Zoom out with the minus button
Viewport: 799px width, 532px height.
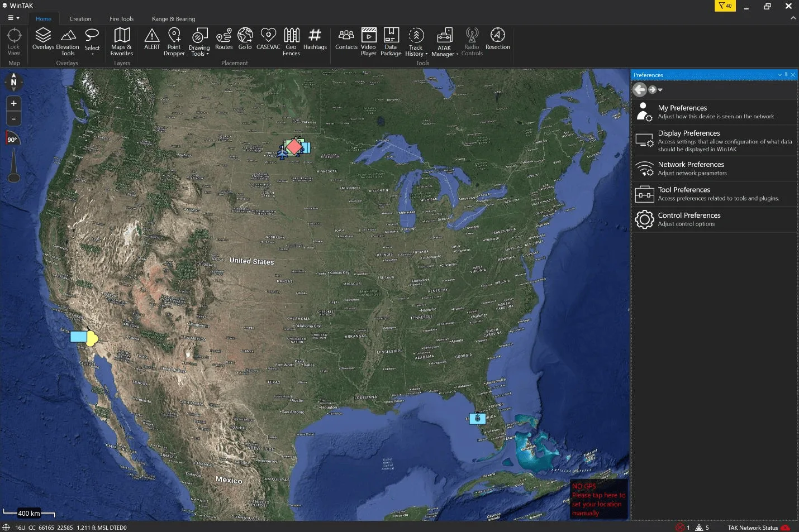click(14, 118)
